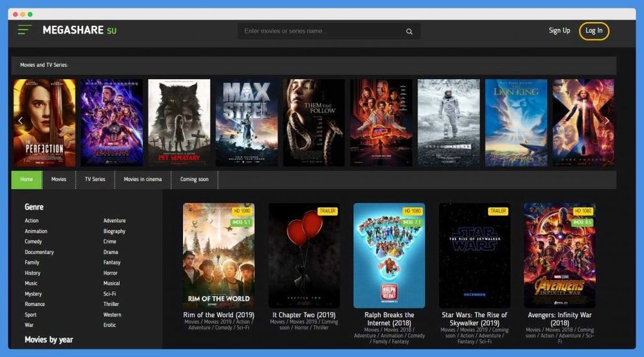
Task: Open the Lion King poster in carousel
Action: point(515,122)
